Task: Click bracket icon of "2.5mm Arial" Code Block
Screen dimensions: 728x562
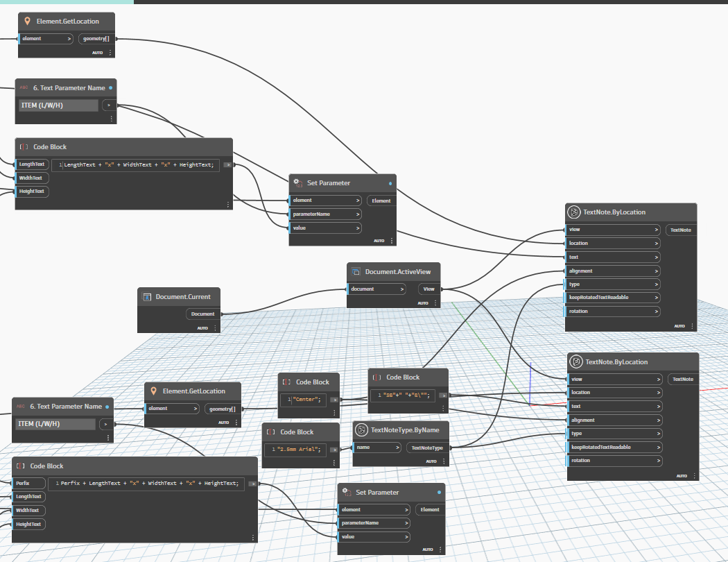Action: tap(271, 432)
